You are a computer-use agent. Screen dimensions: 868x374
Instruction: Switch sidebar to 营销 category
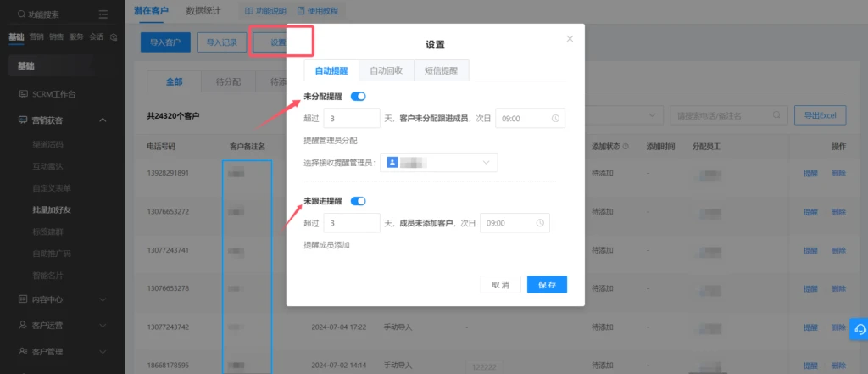click(36, 37)
